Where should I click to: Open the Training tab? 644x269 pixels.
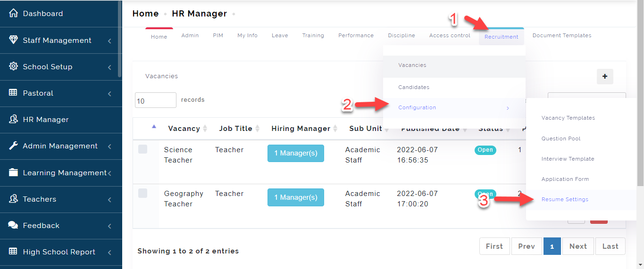coord(313,35)
